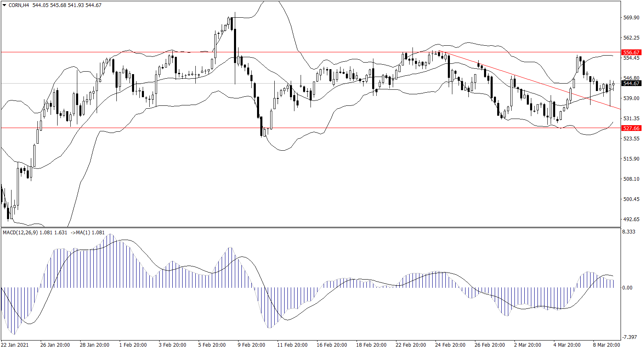
Task: Click the 569.90 price scale value
Action: pyautogui.click(x=631, y=18)
